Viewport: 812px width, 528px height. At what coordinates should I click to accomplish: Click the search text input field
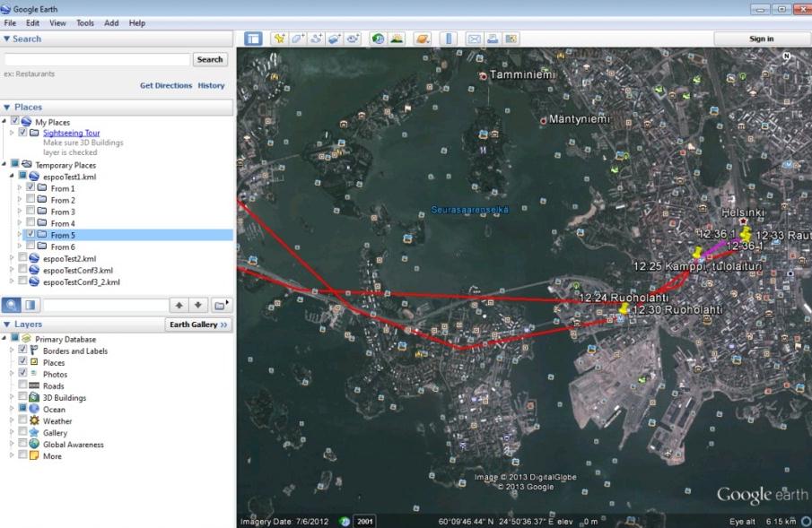(98, 59)
